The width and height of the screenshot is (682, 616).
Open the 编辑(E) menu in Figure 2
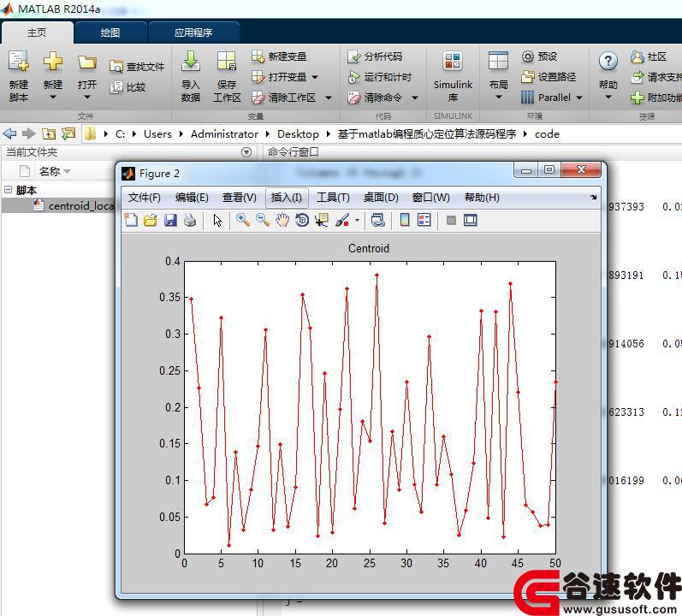(192, 198)
